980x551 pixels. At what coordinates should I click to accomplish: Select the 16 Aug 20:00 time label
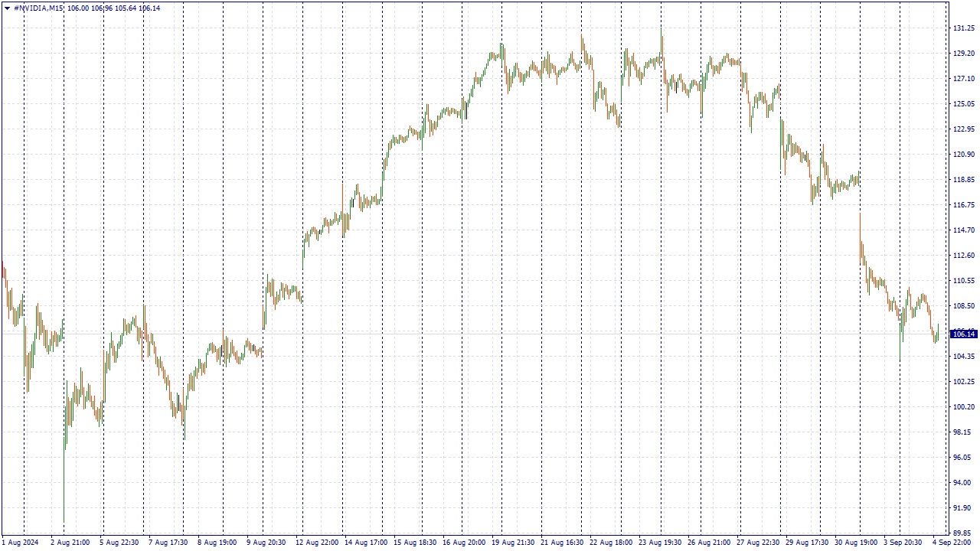464,543
